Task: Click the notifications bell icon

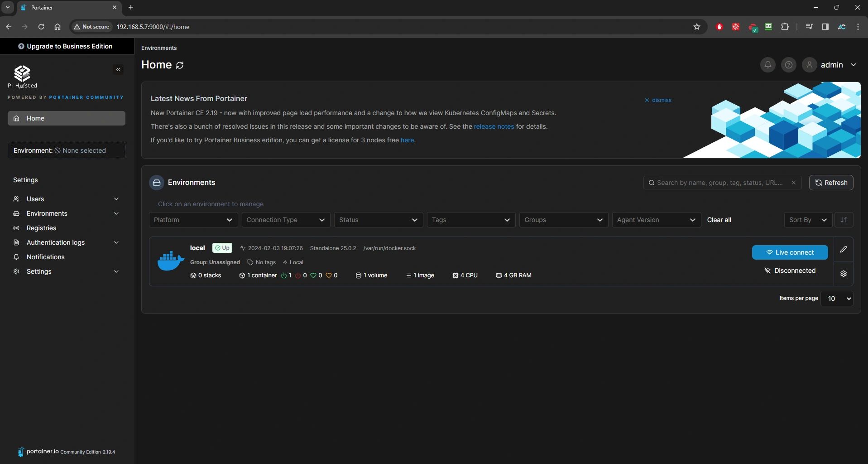Action: pos(767,65)
